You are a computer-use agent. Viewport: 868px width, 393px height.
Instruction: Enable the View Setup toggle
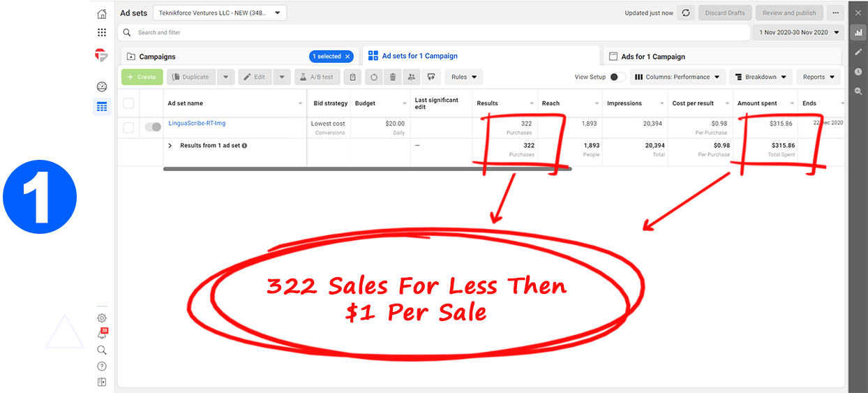pos(618,77)
